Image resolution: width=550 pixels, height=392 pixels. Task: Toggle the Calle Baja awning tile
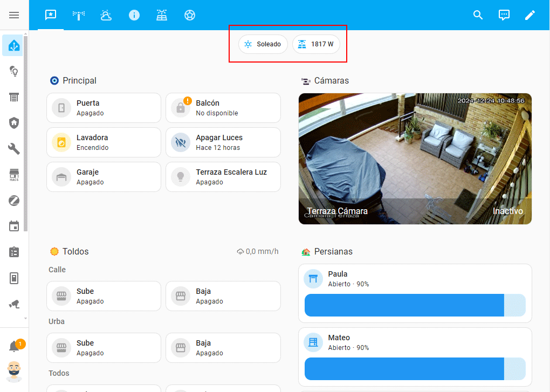(x=223, y=296)
